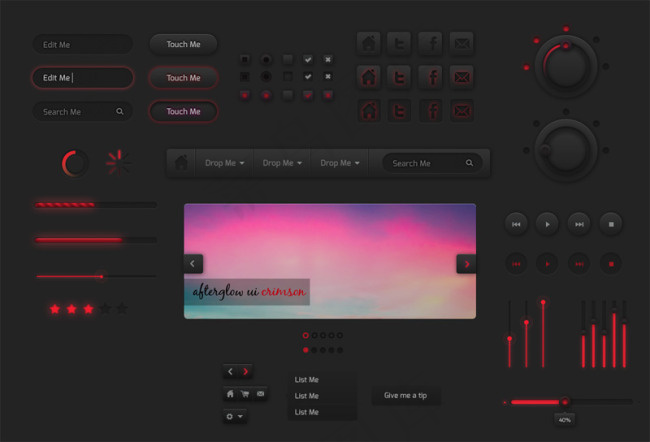The image size is (650, 442).
Task: Click the gray left chevron in the small pager
Action: pyautogui.click(x=230, y=372)
